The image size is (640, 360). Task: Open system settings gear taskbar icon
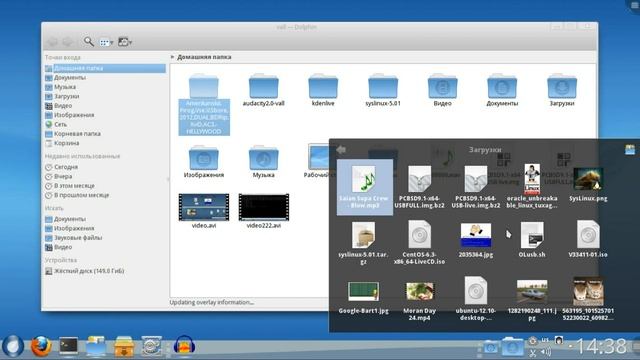point(151,346)
